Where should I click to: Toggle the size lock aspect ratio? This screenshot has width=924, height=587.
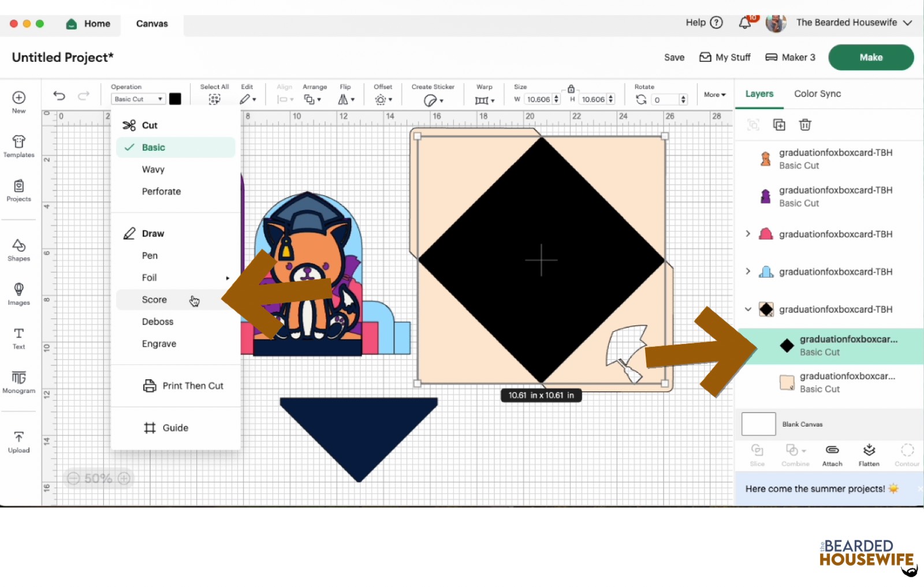[x=571, y=89]
